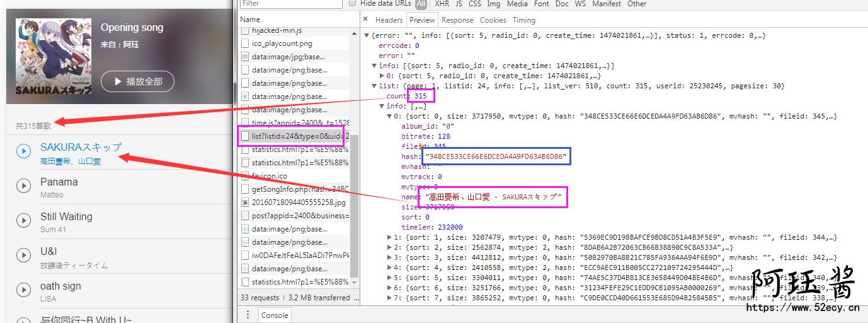Collapse the root JSON object
Screen dimensions: 868x323
pyautogui.click(x=367, y=36)
